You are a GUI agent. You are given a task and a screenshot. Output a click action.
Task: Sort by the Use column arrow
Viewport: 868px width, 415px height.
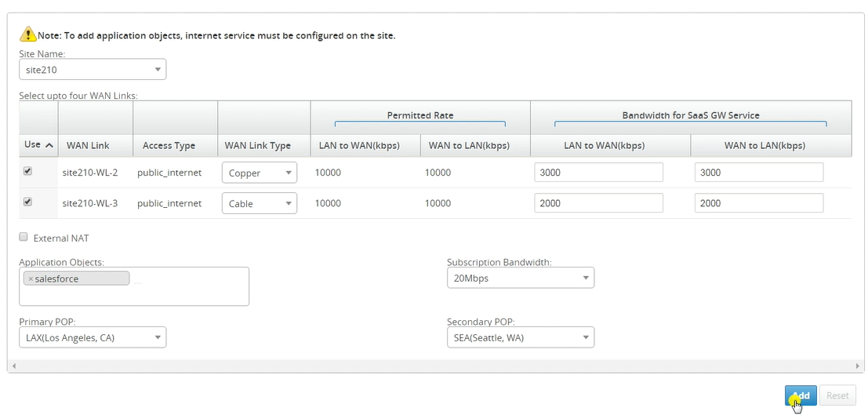click(x=49, y=145)
